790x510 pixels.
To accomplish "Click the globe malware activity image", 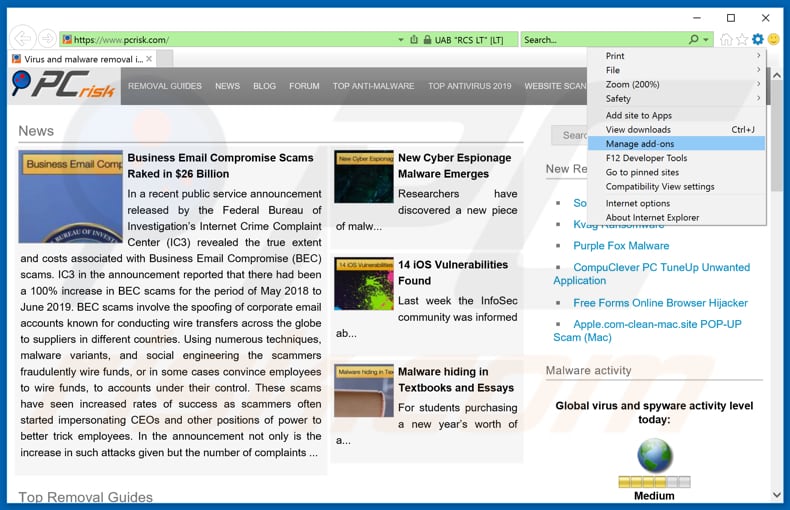I will click(654, 455).
